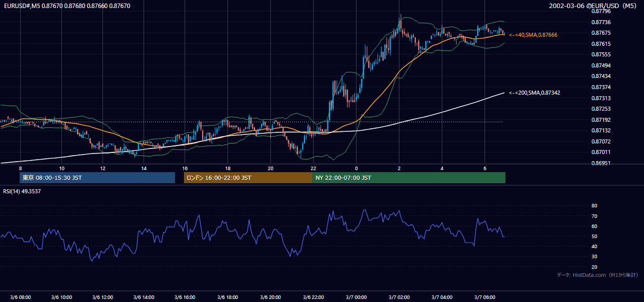Click RSI level 50 on scale

pyautogui.click(x=594, y=236)
